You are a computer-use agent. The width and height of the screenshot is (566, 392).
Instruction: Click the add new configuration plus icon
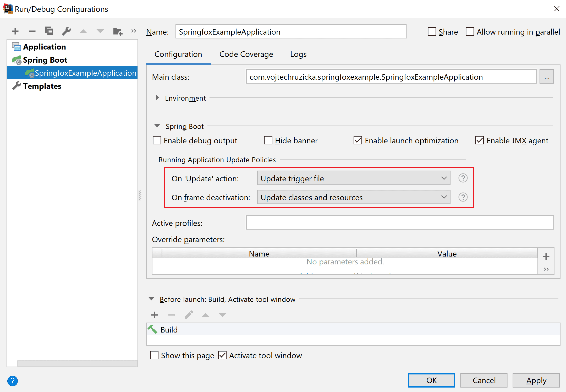tap(15, 31)
